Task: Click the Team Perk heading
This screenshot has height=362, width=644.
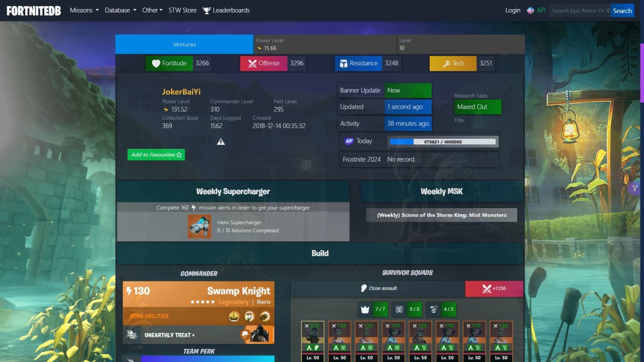Action: (x=199, y=351)
